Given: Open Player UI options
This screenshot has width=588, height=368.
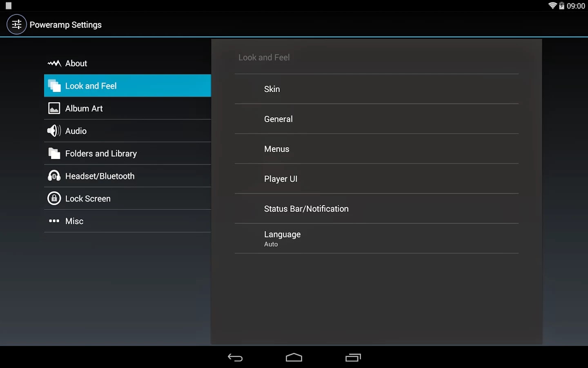Looking at the screenshot, I should [376, 179].
